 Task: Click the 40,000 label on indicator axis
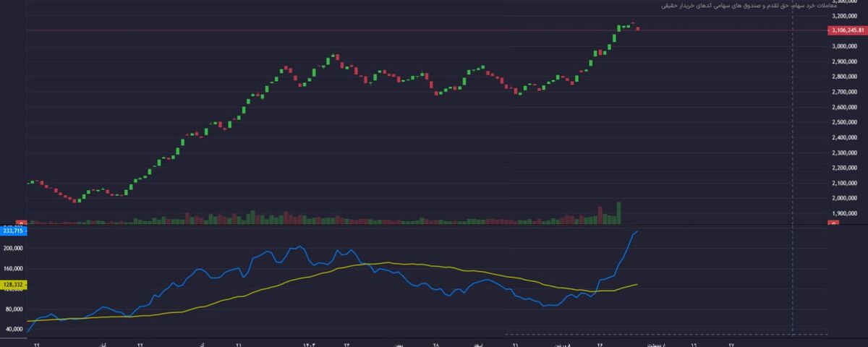[x=14, y=329]
